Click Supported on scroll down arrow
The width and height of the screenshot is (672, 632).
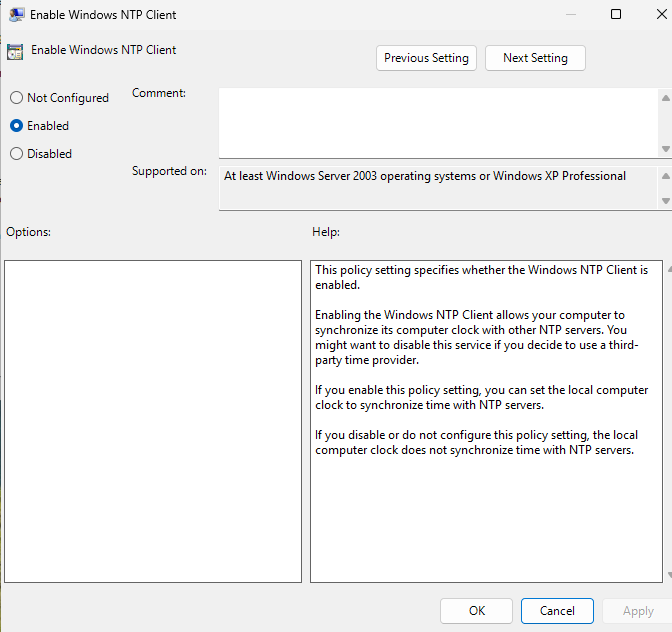(x=665, y=201)
